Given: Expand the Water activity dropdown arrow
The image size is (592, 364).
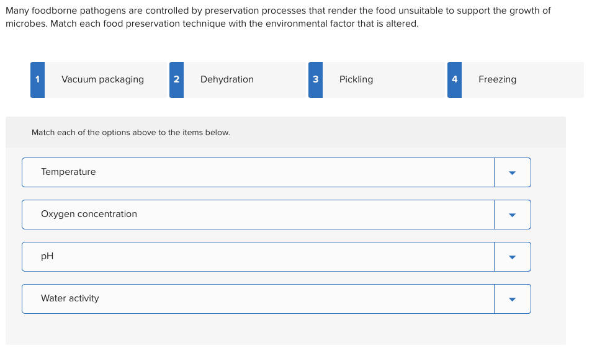Looking at the screenshot, I should (x=512, y=299).
